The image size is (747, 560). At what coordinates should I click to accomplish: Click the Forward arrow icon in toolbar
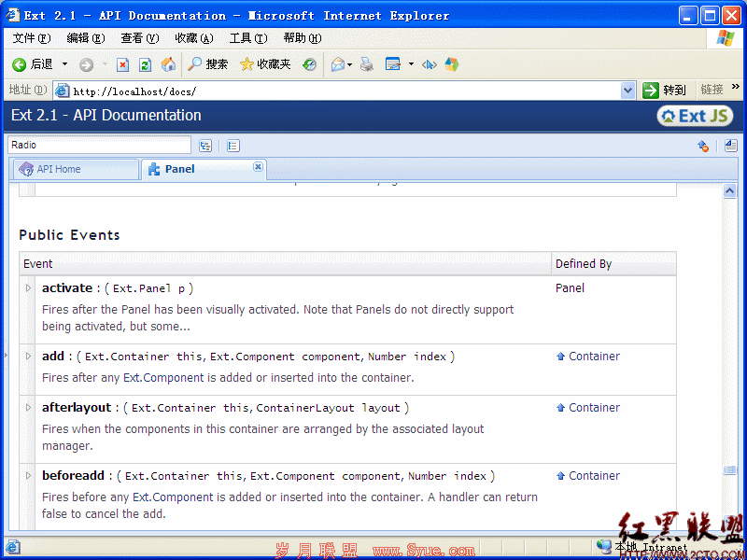86,64
